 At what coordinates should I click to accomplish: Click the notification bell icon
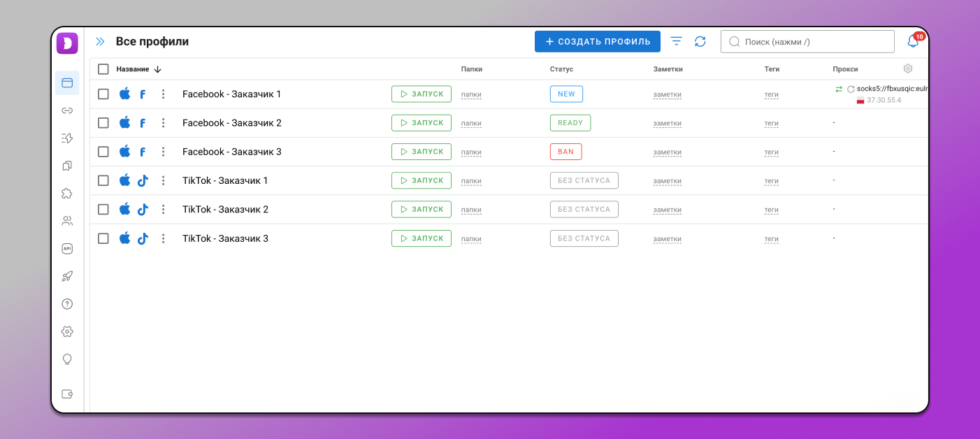point(913,42)
